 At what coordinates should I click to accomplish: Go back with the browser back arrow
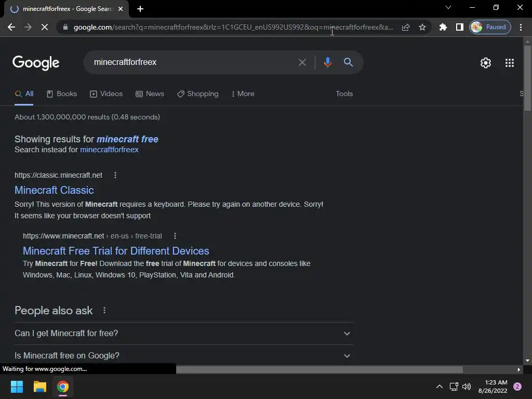[x=11, y=27]
